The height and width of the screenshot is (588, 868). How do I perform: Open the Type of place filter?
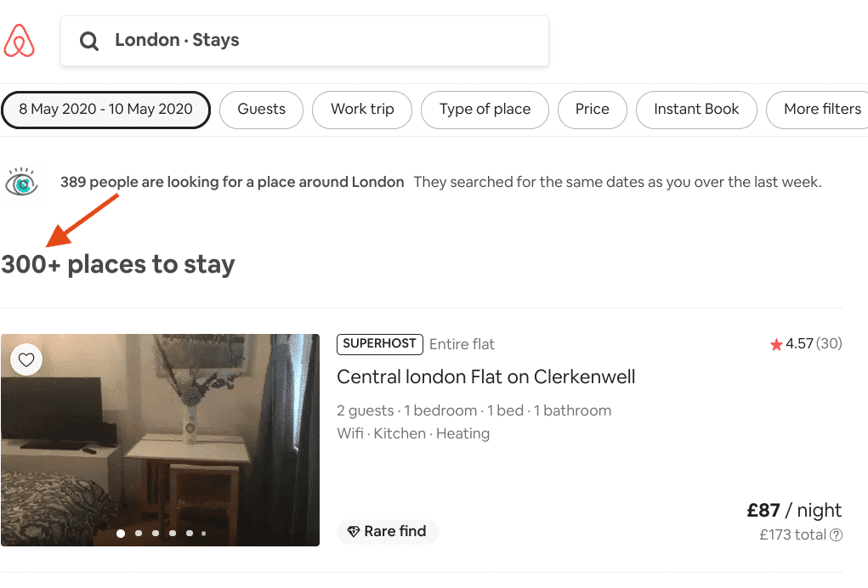tap(485, 110)
